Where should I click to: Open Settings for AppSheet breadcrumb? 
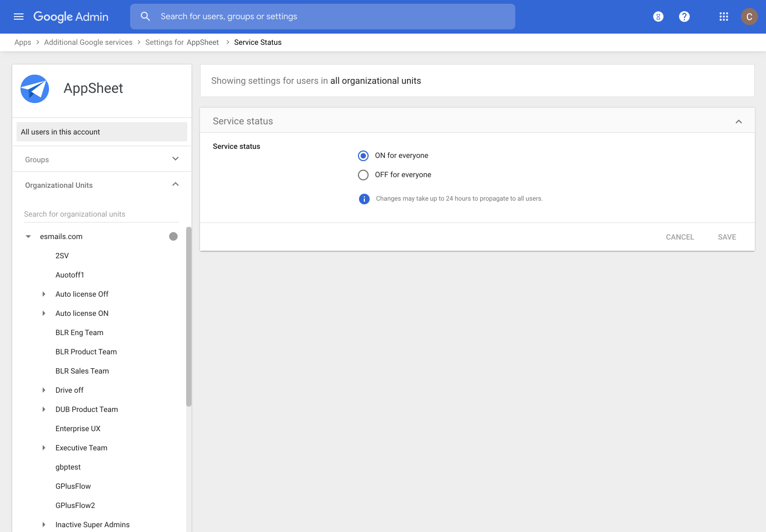click(x=182, y=42)
